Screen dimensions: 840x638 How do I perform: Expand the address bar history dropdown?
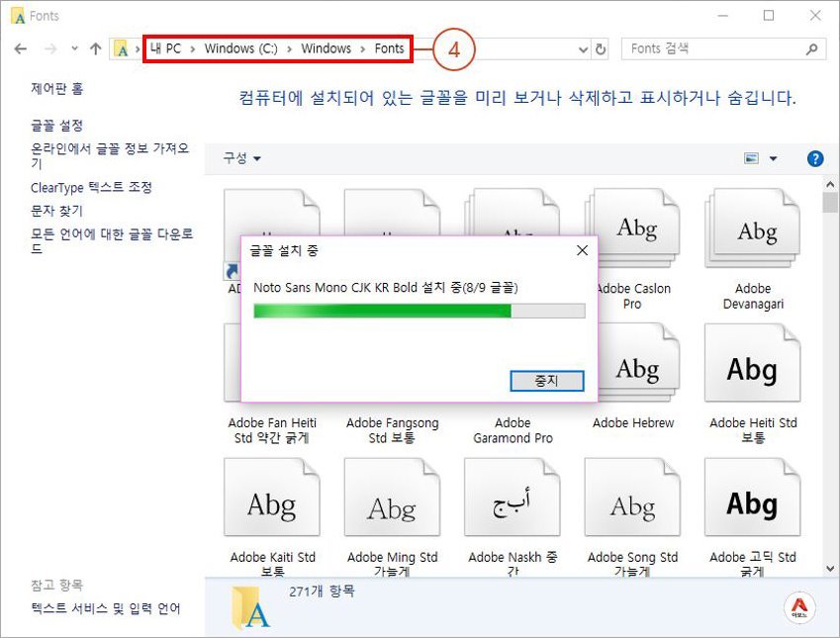point(583,49)
